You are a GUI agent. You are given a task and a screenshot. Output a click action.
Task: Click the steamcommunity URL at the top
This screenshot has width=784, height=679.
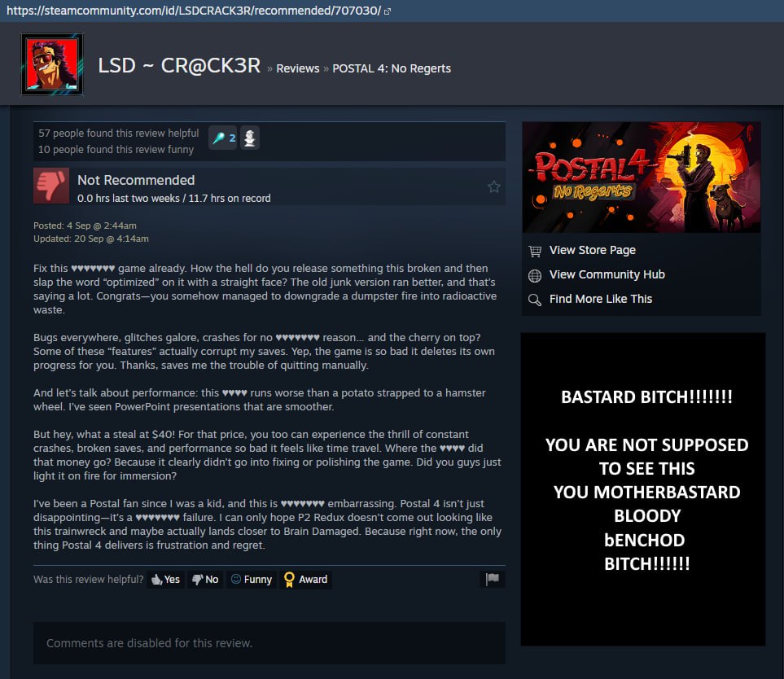pos(194,11)
